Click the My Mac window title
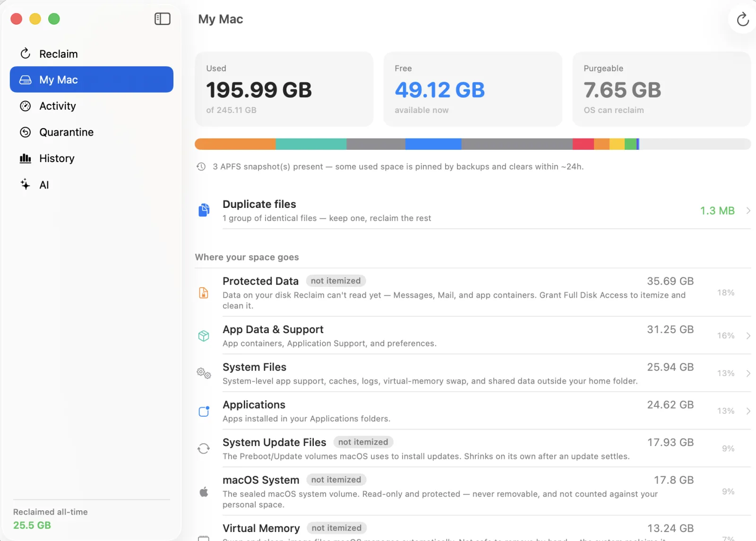 (x=221, y=19)
